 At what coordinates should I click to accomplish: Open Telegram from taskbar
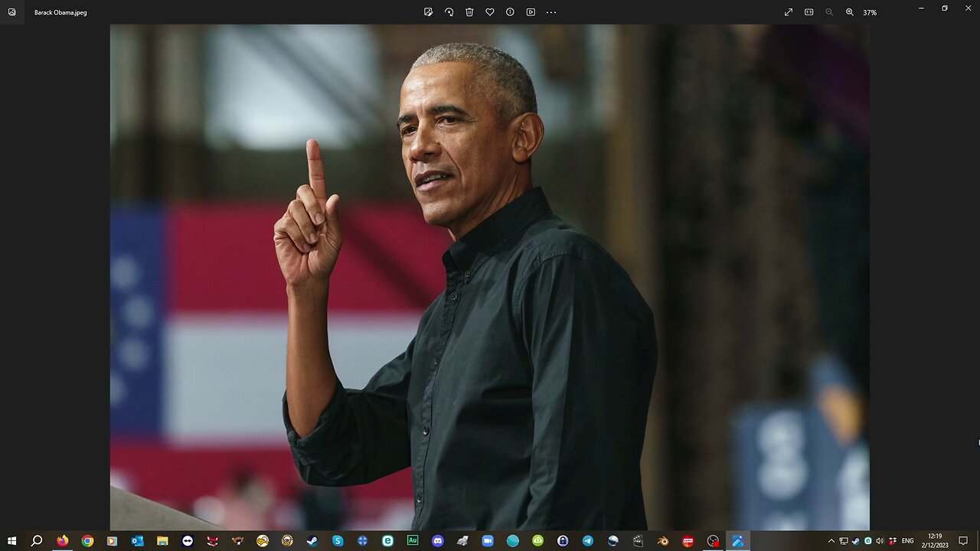click(588, 541)
